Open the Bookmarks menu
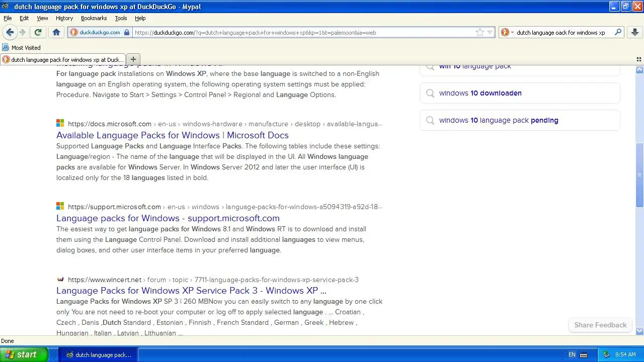 pyautogui.click(x=94, y=18)
